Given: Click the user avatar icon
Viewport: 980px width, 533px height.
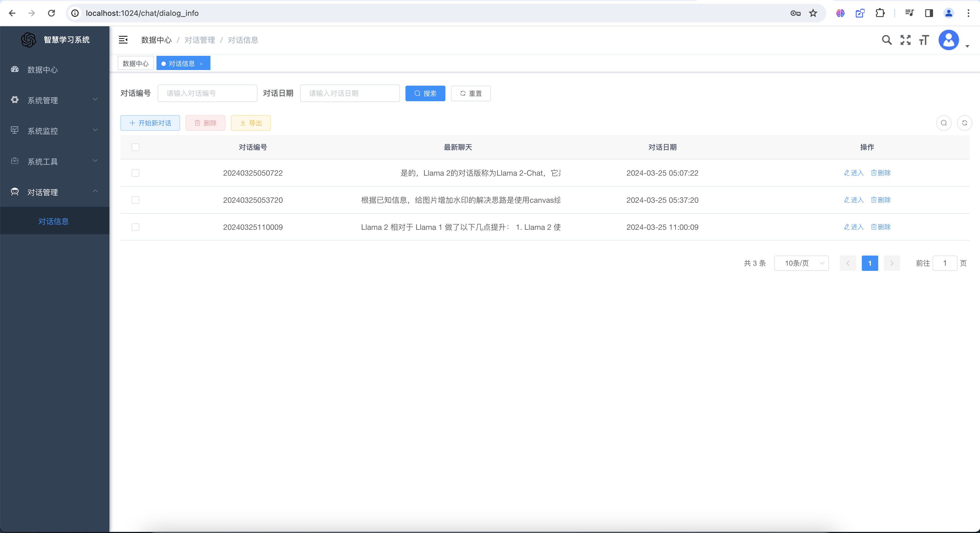Looking at the screenshot, I should (x=949, y=40).
